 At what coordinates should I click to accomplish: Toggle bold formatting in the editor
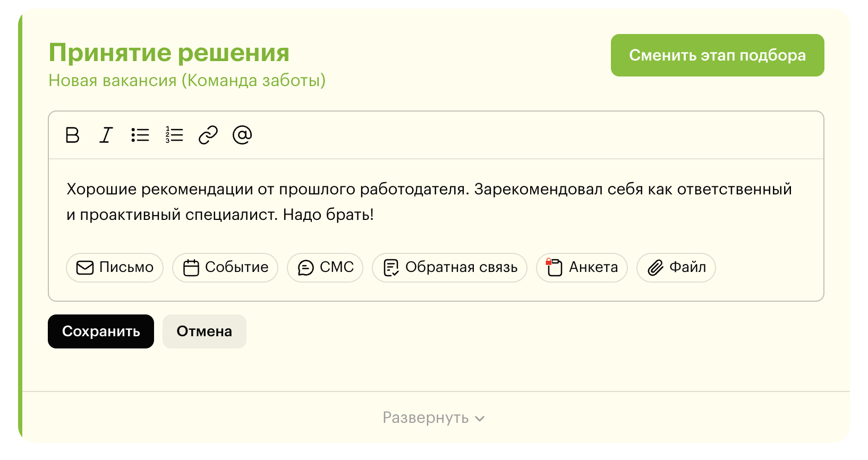click(72, 135)
